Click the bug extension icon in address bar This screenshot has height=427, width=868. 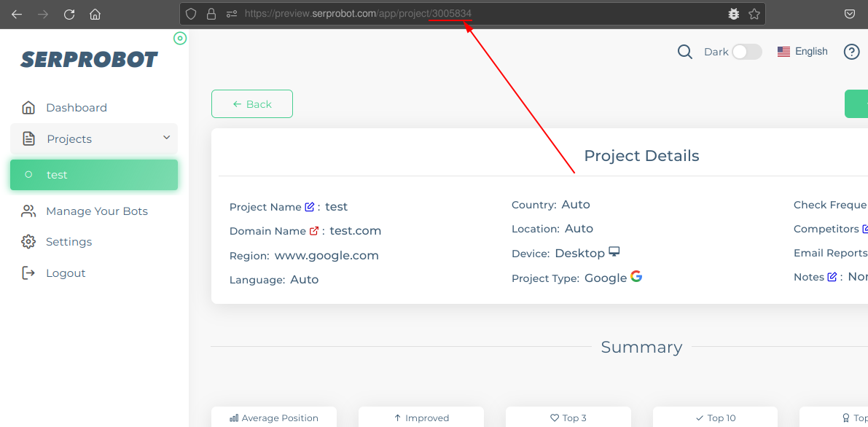[x=733, y=15]
